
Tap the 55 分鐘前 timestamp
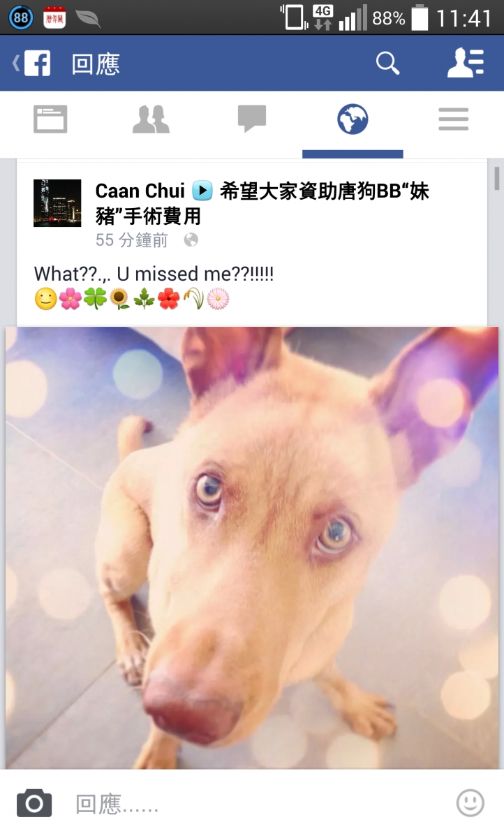click(132, 240)
